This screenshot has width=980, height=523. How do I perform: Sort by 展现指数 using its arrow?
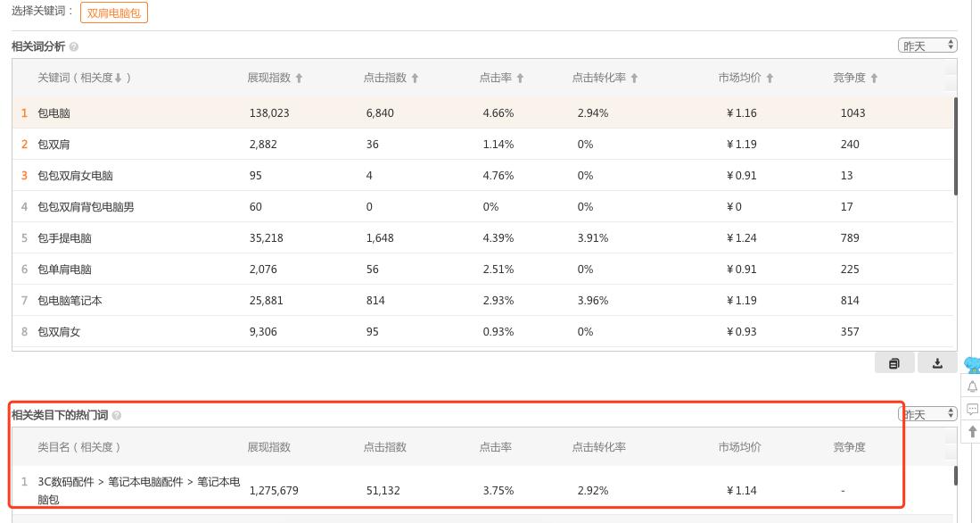(x=299, y=79)
